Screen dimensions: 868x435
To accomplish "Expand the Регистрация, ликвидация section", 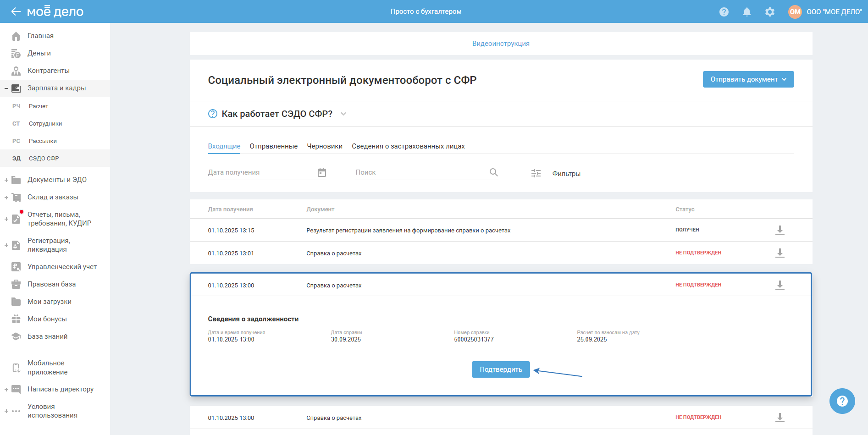I will tap(6, 245).
